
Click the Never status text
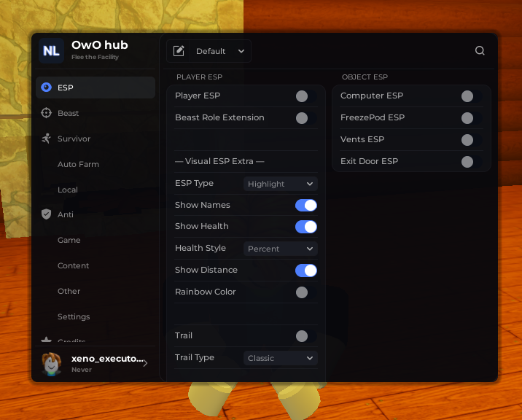tap(82, 370)
